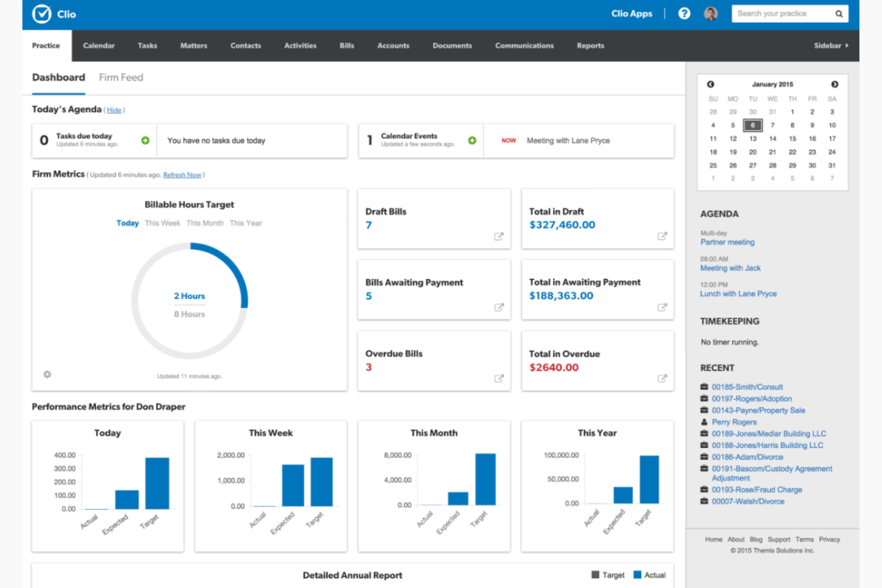The image size is (882, 588).
Task: Select the Dashboard tab
Action: (x=58, y=77)
